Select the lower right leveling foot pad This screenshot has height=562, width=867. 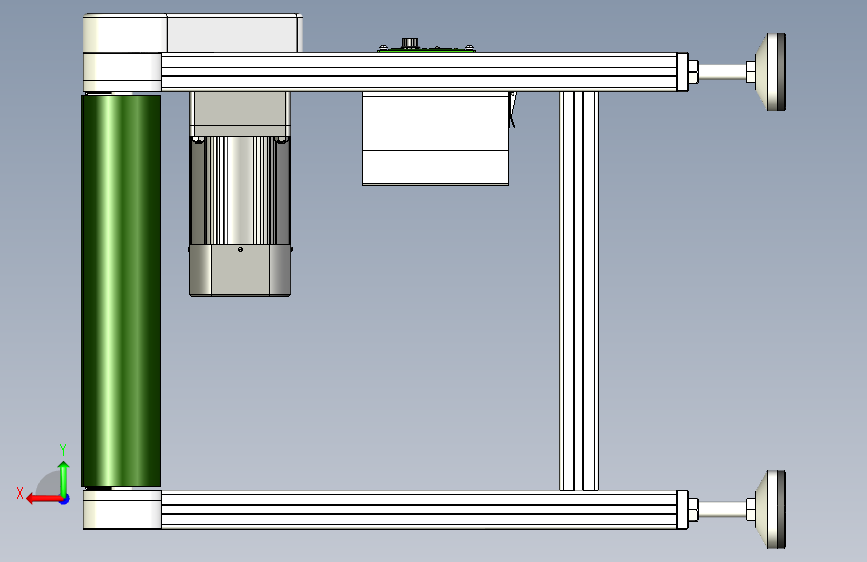pos(771,509)
